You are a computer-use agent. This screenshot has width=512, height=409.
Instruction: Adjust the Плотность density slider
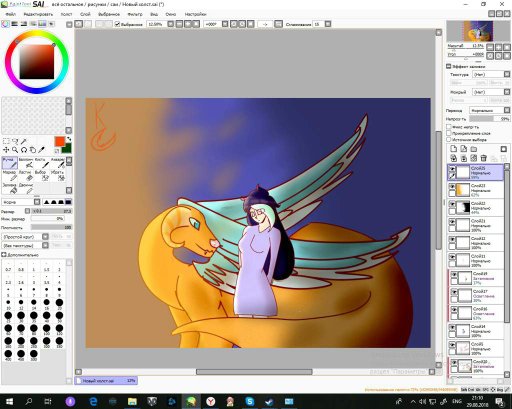[x=51, y=227]
